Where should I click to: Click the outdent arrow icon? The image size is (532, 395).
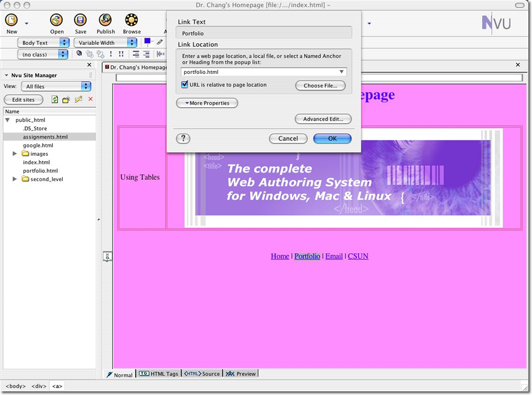(161, 54)
